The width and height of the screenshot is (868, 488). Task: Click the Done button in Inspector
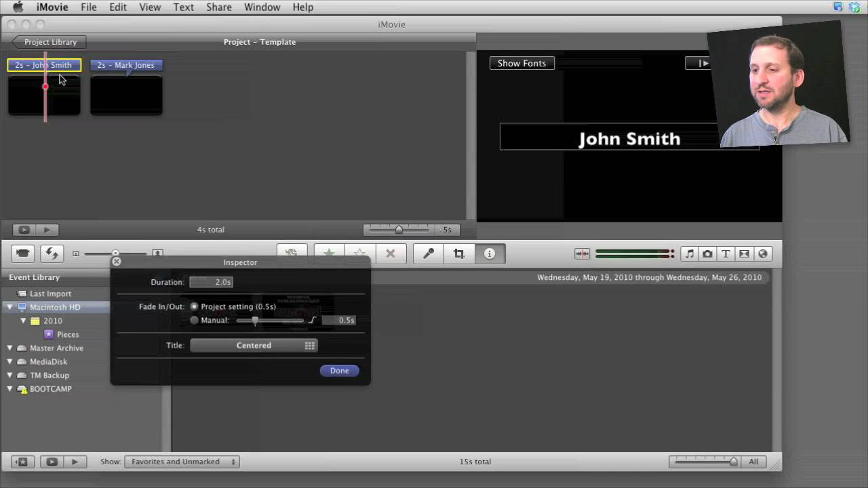[x=339, y=371]
